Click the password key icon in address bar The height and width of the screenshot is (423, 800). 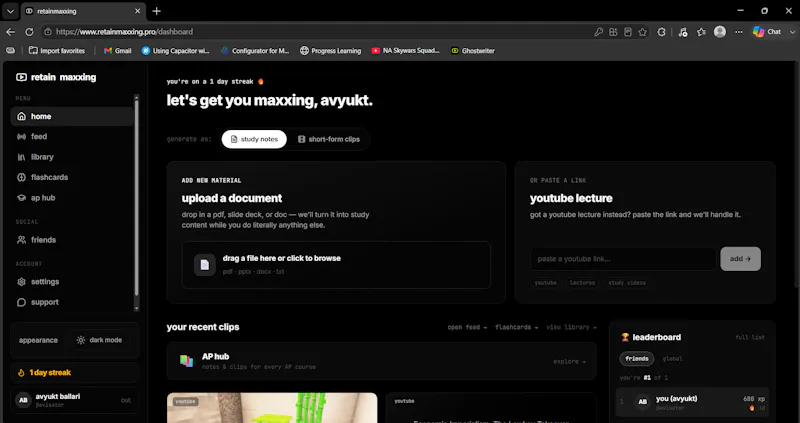(x=598, y=32)
